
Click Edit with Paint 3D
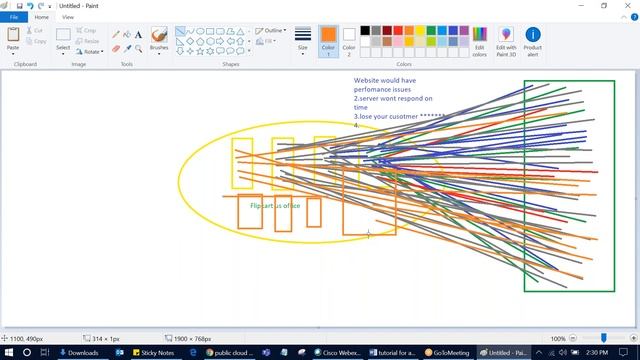point(506,42)
